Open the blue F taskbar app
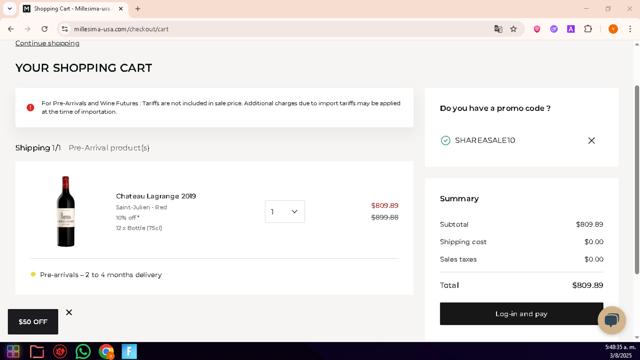 [129, 351]
